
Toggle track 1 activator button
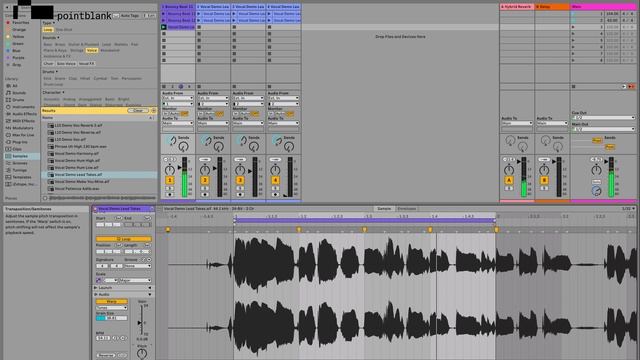[169, 180]
